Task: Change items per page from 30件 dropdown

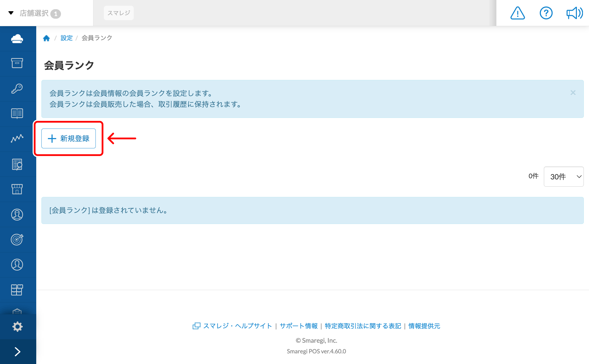Action: [x=563, y=177]
